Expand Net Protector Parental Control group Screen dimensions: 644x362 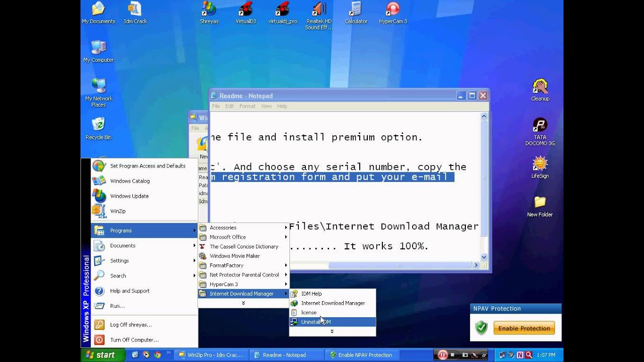coord(244,275)
